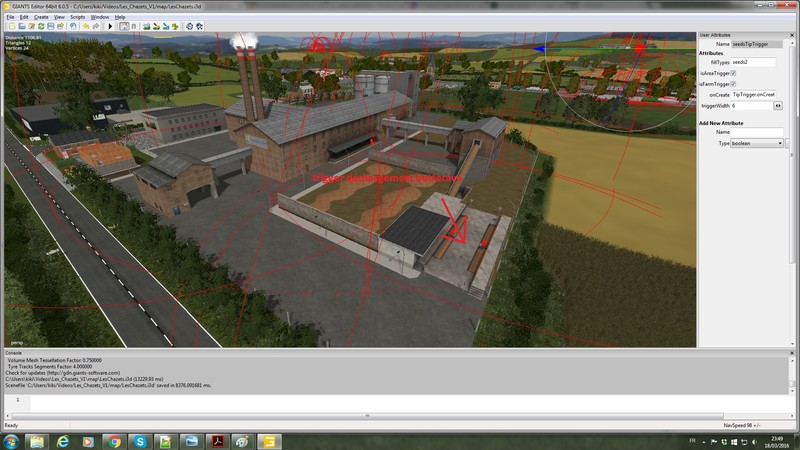Click the onCreate TipTrigger text field

coord(753,94)
